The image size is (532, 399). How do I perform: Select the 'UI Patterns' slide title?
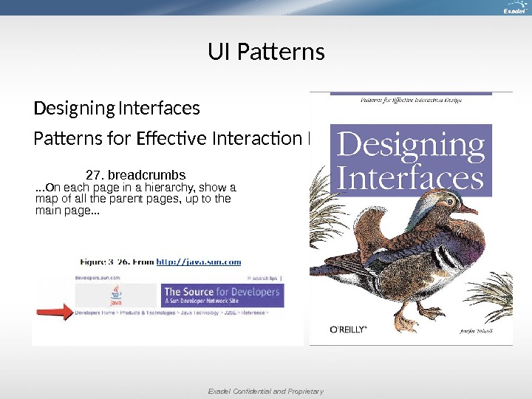point(266,52)
